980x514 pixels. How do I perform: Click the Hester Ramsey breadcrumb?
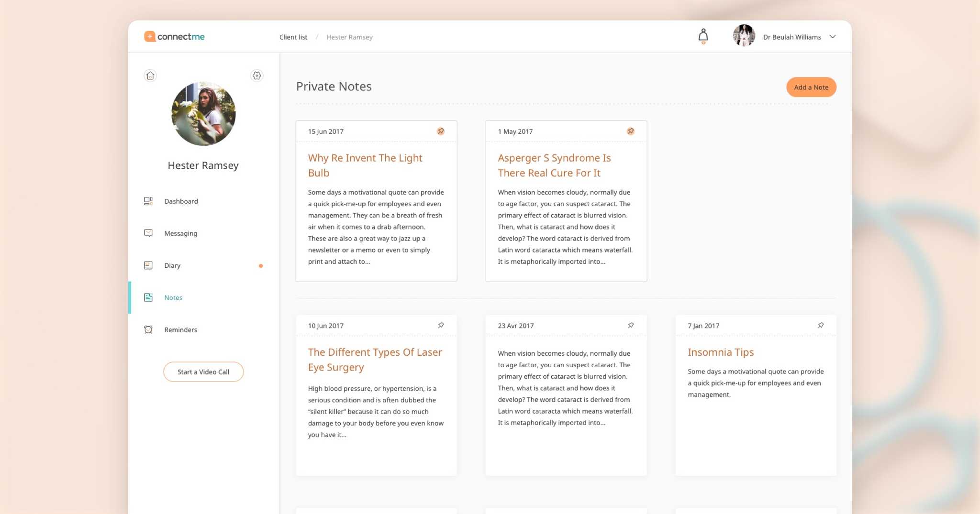point(349,37)
